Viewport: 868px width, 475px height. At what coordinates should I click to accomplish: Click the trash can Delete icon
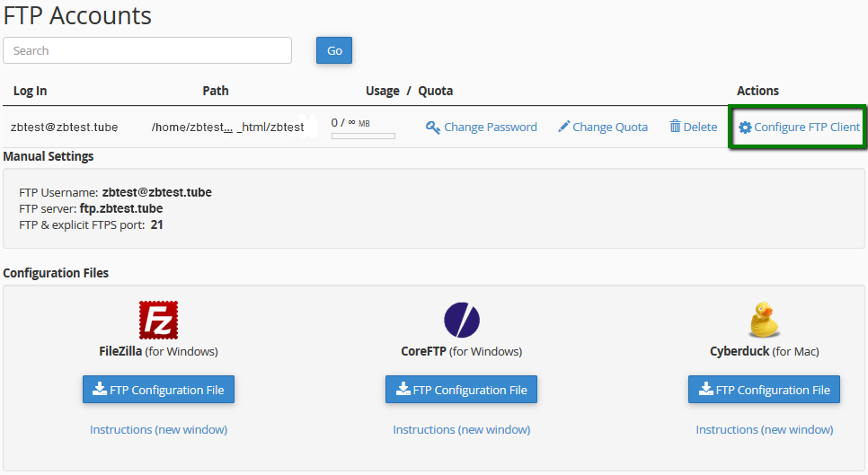(x=675, y=128)
